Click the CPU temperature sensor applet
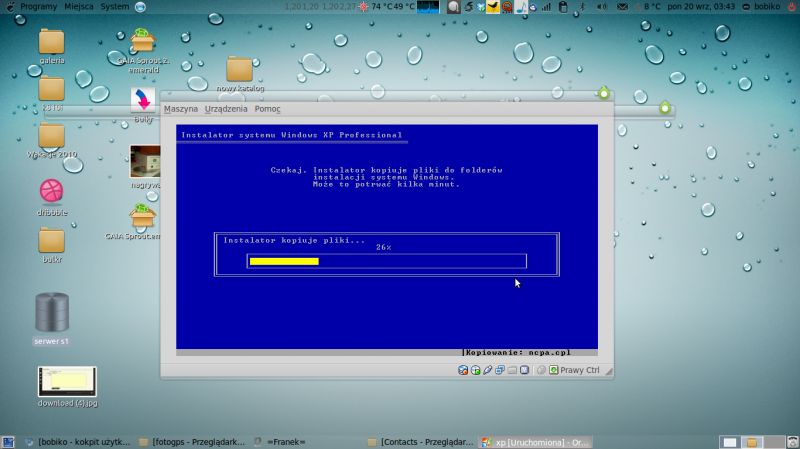 [387, 7]
